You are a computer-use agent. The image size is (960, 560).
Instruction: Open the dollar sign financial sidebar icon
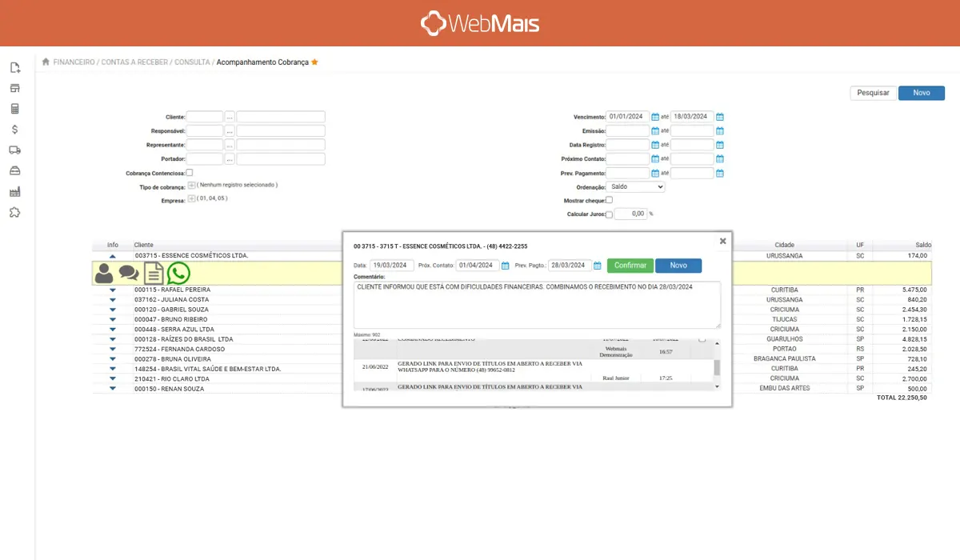[14, 129]
